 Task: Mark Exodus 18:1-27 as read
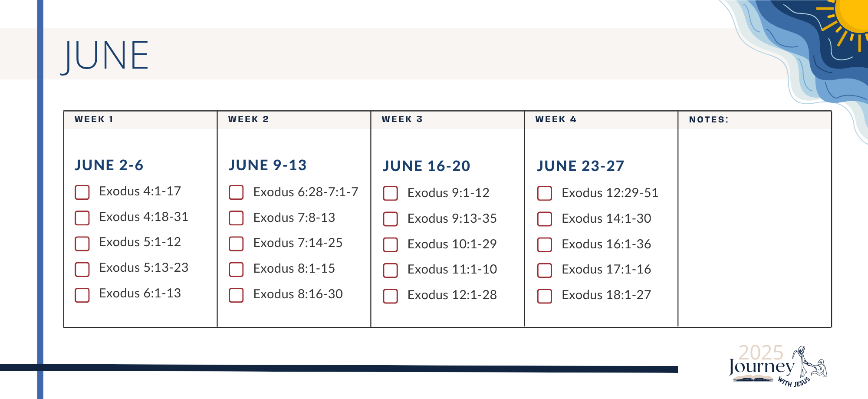545,296
